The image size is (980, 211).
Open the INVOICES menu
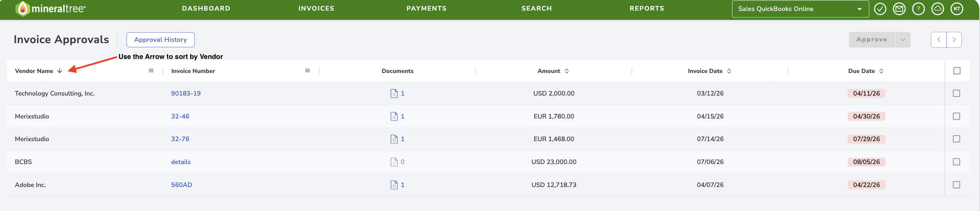tap(316, 8)
